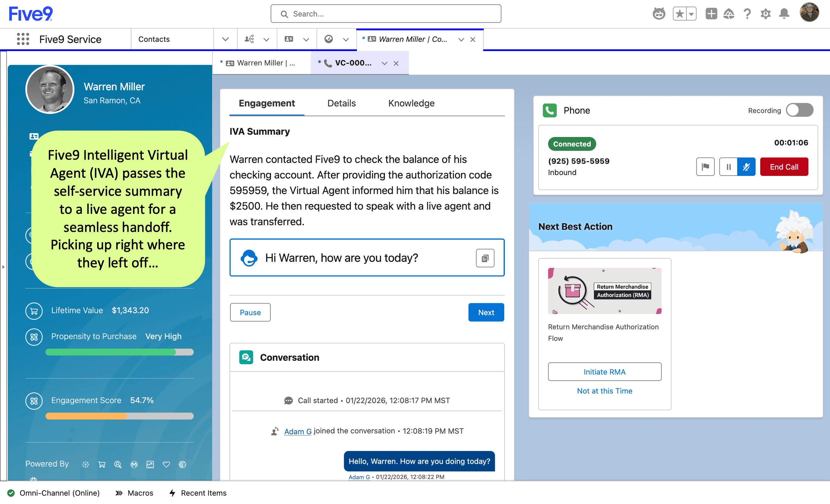Click the Engagement Score icon

(x=34, y=401)
